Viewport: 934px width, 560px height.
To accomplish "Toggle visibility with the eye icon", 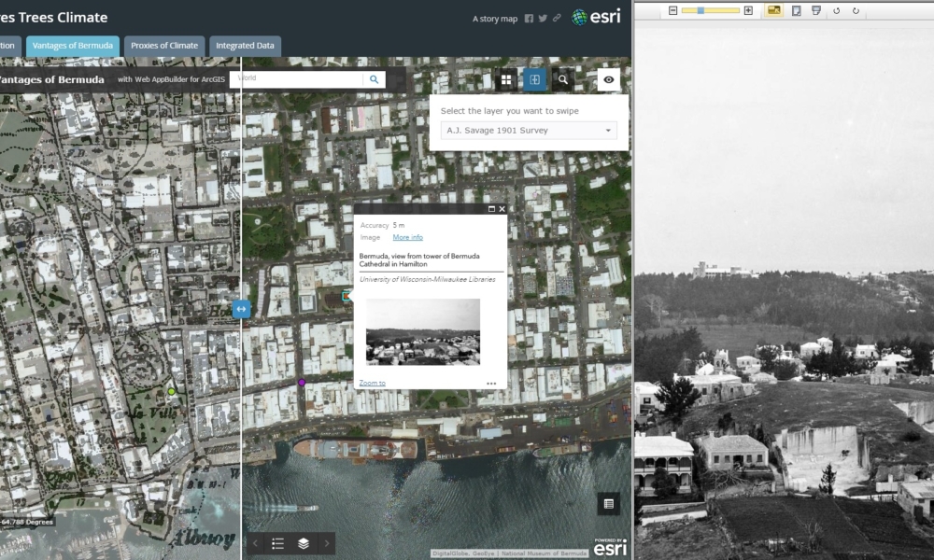I will tap(609, 80).
